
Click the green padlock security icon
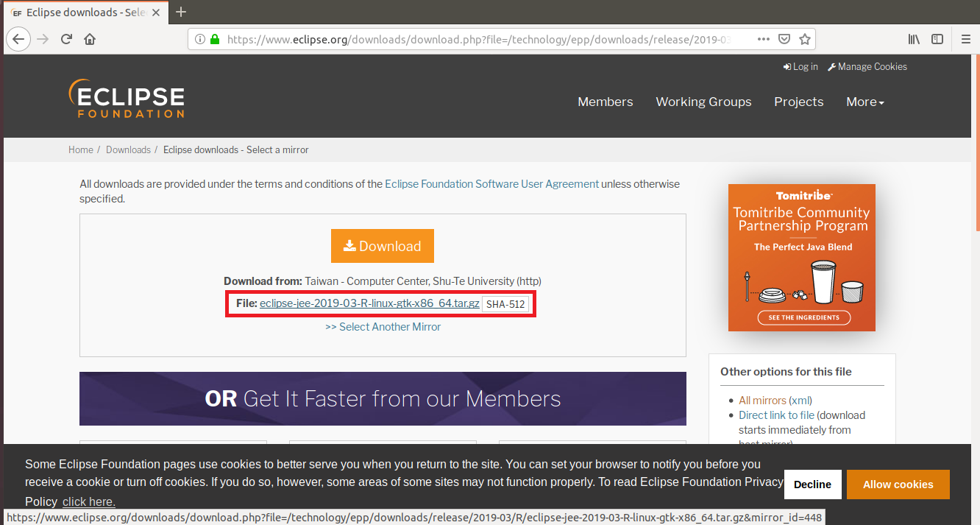pyautogui.click(x=215, y=39)
